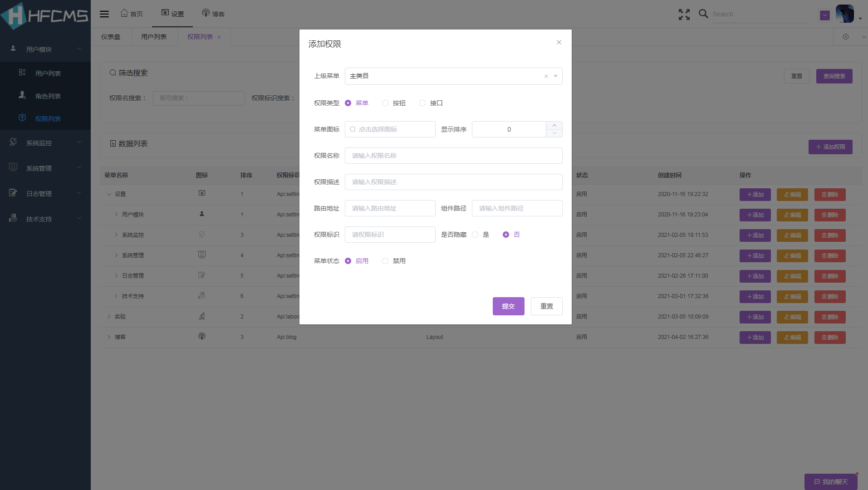The width and height of the screenshot is (868, 490).
Task: Click the tab close-options circle icon
Action: 846,37
